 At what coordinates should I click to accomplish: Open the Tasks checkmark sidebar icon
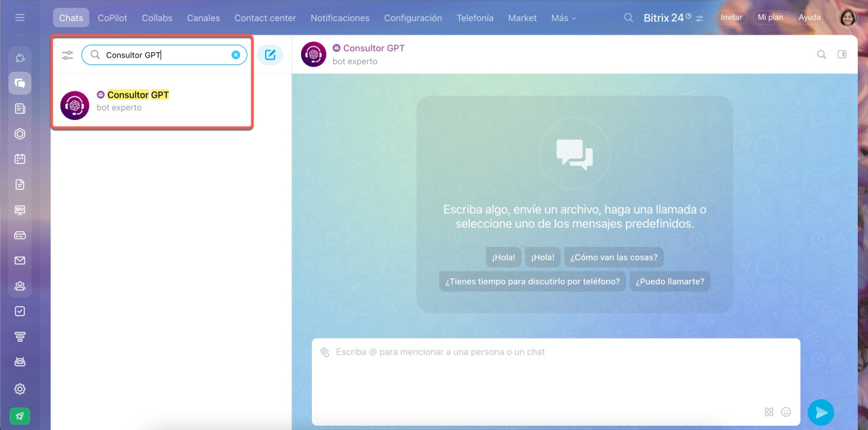click(x=20, y=311)
